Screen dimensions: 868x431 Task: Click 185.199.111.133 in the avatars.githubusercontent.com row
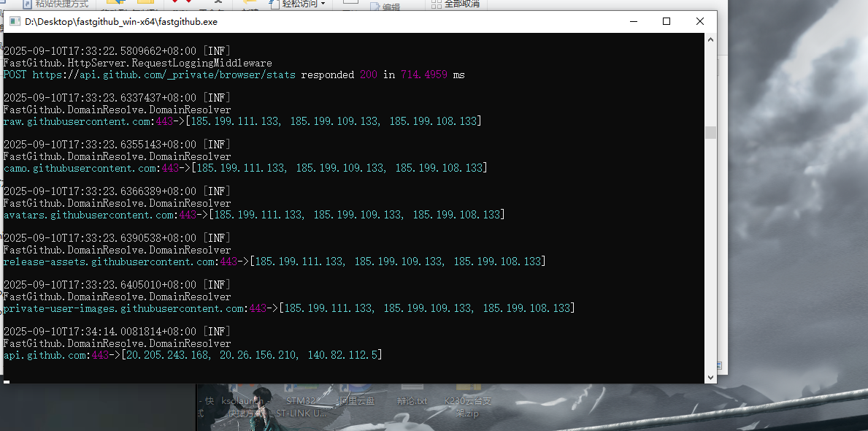tap(258, 215)
